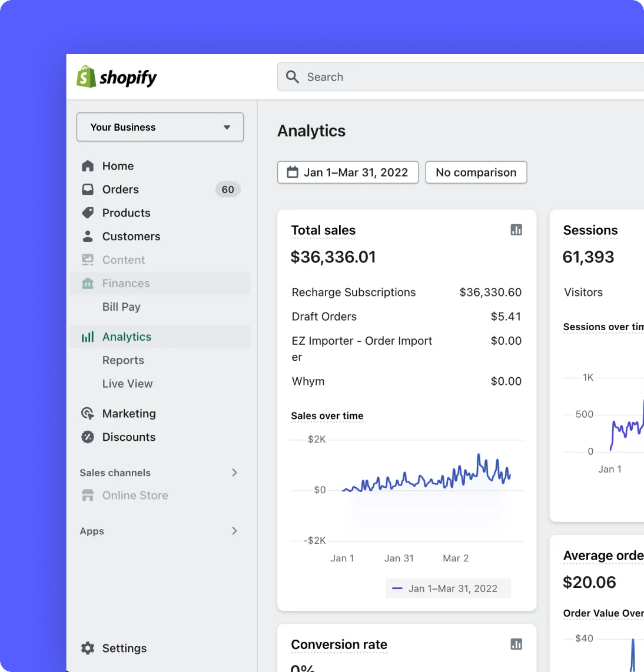Open Live View under Analytics
Viewport: 644px width, 672px height.
click(127, 384)
